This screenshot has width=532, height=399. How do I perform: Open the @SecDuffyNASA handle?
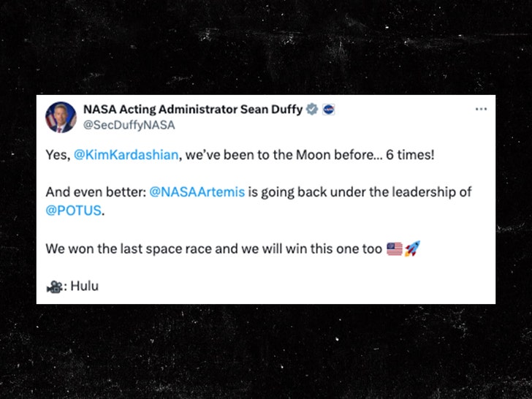(129, 125)
